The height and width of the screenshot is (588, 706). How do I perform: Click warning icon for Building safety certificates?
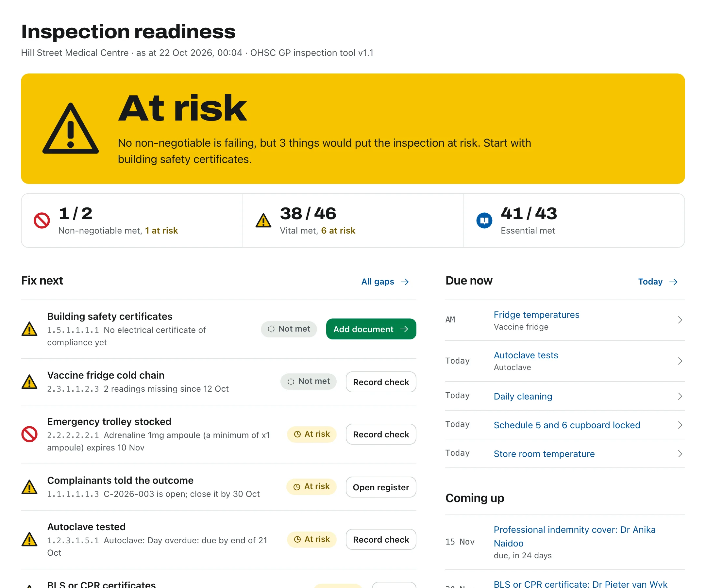coord(30,329)
